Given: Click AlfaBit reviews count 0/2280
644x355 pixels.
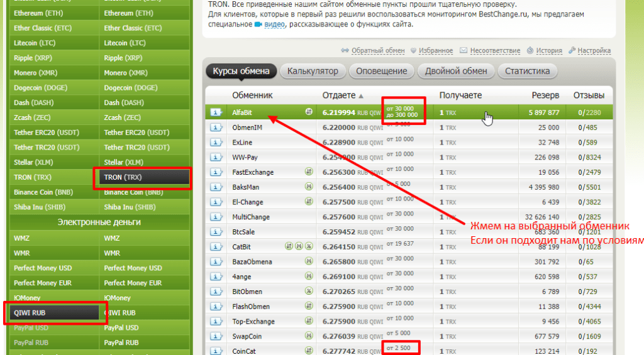Looking at the screenshot, I should click(x=589, y=112).
